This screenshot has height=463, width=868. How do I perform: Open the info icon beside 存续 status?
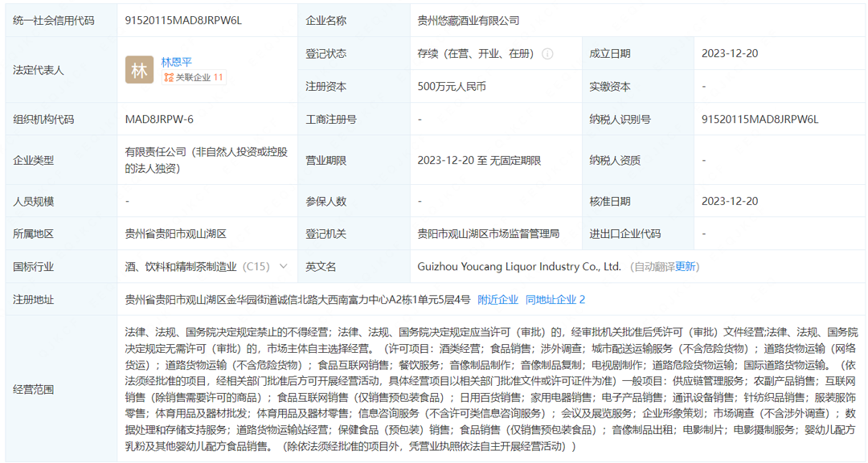[x=547, y=54]
